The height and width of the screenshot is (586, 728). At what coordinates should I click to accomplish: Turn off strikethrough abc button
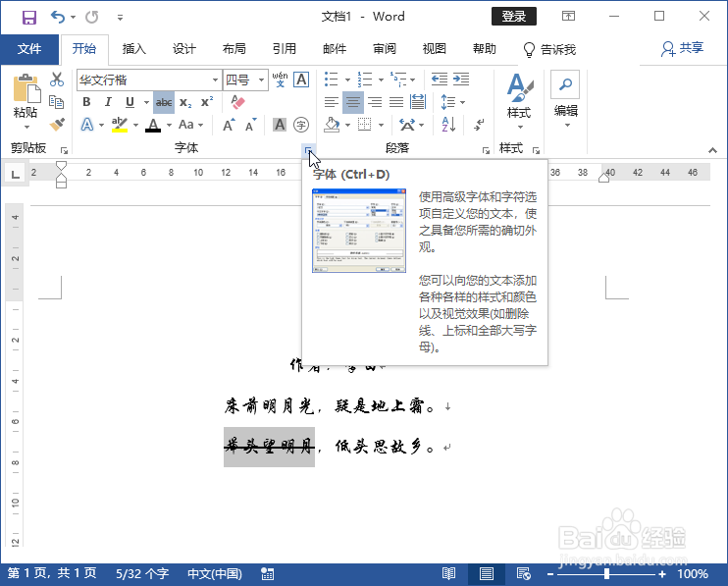point(164,103)
